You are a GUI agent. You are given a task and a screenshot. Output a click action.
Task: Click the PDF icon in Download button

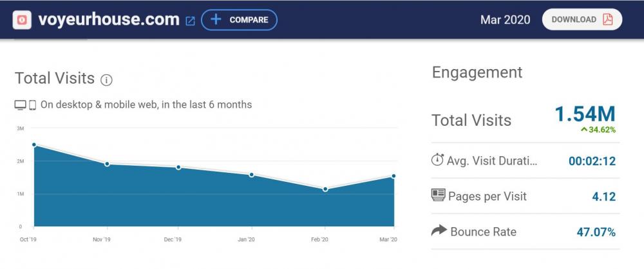(x=607, y=19)
